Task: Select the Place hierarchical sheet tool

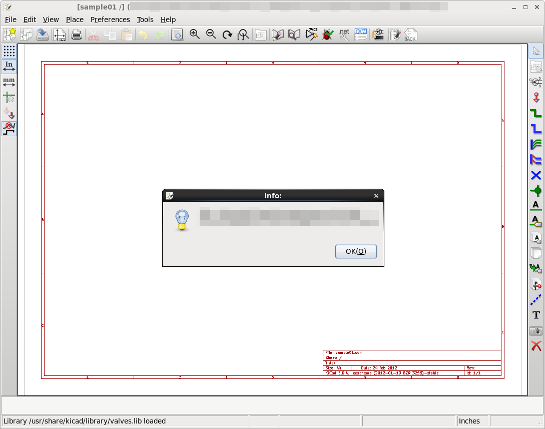Action: [x=536, y=253]
